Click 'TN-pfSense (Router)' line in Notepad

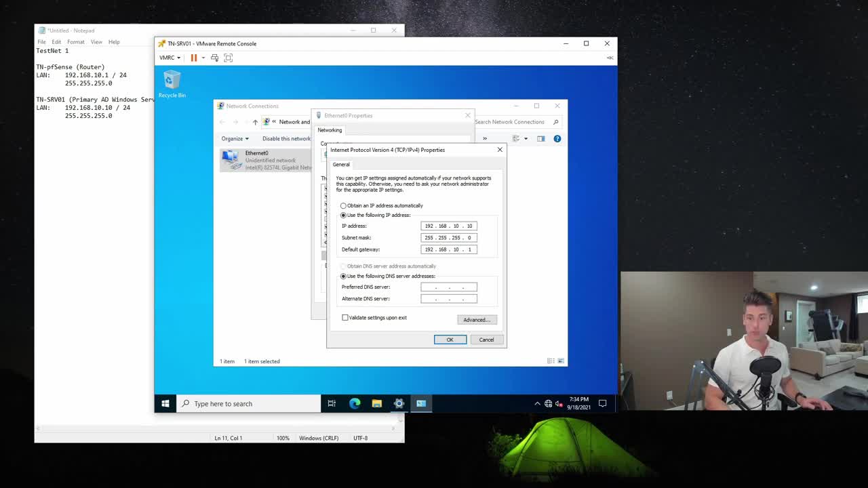click(x=71, y=67)
